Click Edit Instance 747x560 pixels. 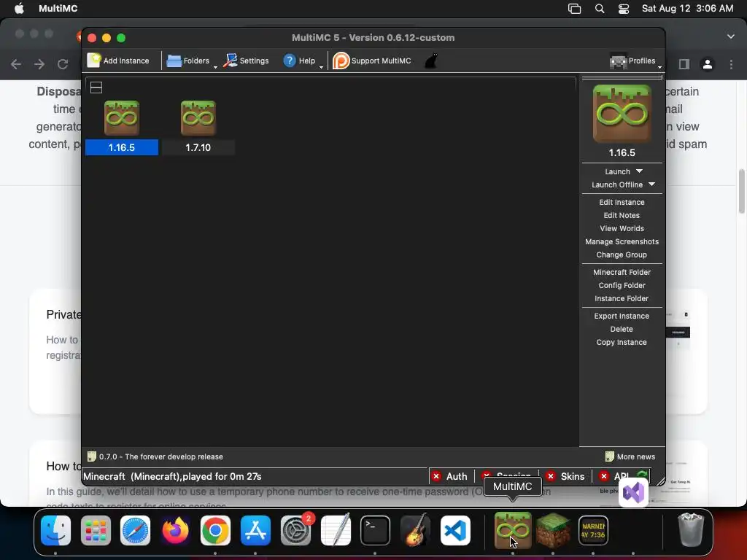(x=622, y=202)
